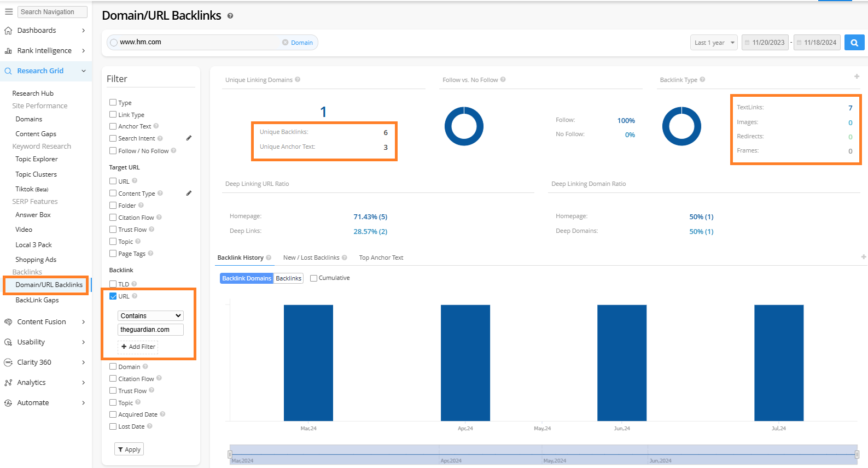The width and height of the screenshot is (868, 468).
Task: Click the theguardian.com URL filter input
Action: tap(150, 330)
